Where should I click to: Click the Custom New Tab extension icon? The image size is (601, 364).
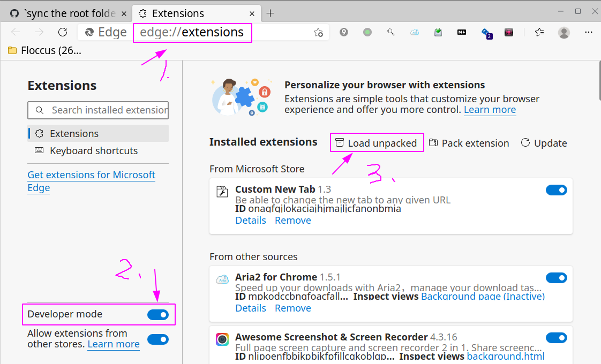click(x=222, y=191)
